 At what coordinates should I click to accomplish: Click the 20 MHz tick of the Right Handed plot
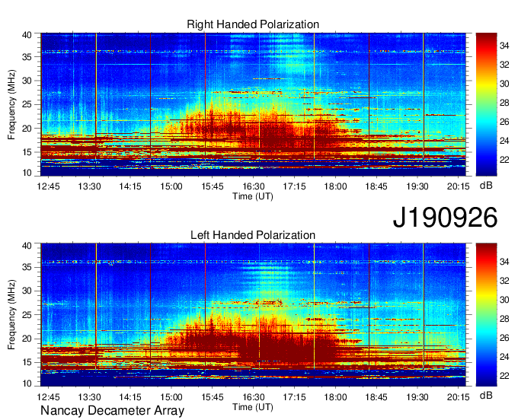27,129
